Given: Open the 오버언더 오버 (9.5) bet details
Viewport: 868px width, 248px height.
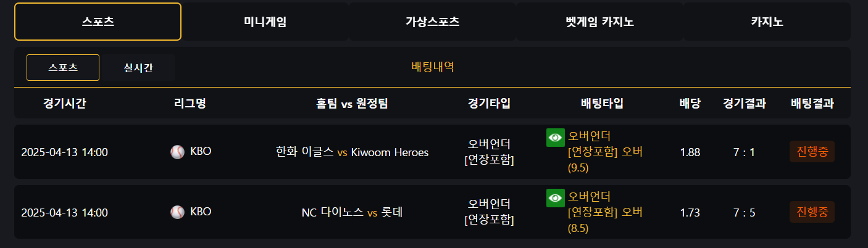Looking at the screenshot, I should (x=605, y=152).
